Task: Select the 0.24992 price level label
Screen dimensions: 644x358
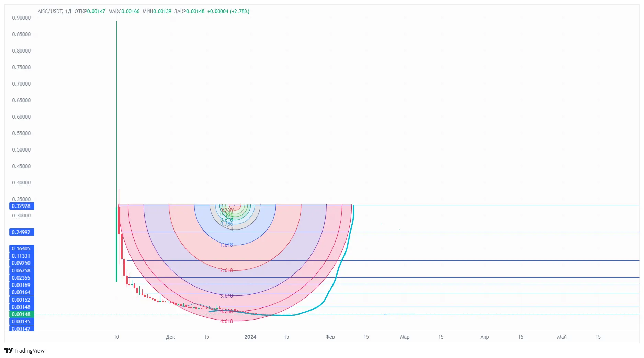Action: pyautogui.click(x=22, y=232)
